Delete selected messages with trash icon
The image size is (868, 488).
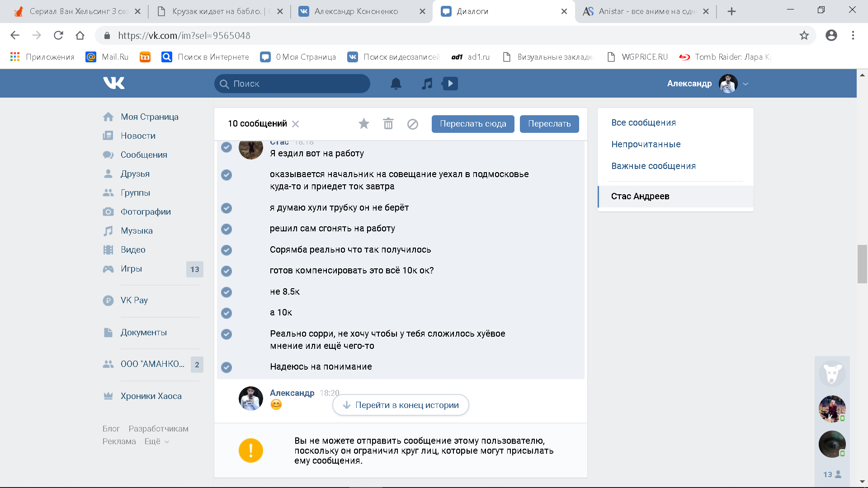pos(388,124)
